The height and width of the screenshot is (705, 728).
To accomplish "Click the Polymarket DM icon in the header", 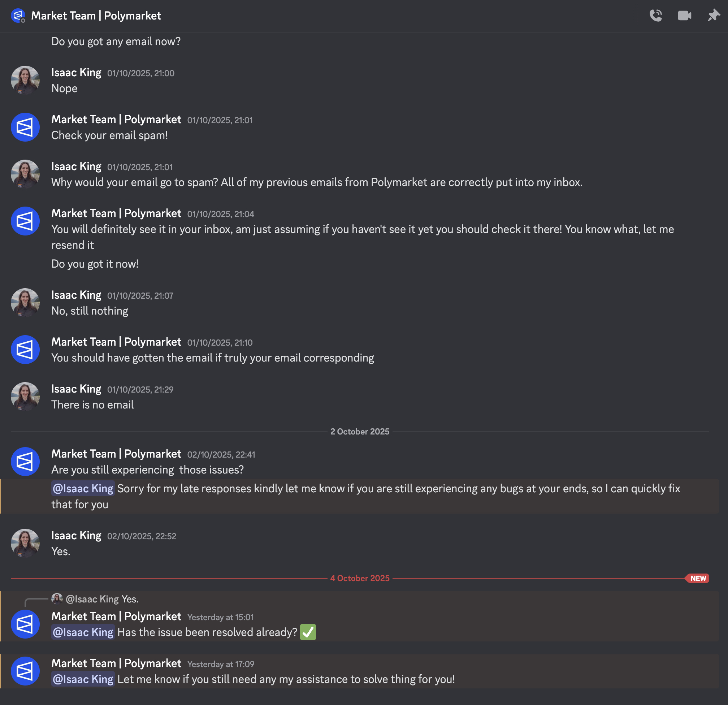I will [x=18, y=16].
